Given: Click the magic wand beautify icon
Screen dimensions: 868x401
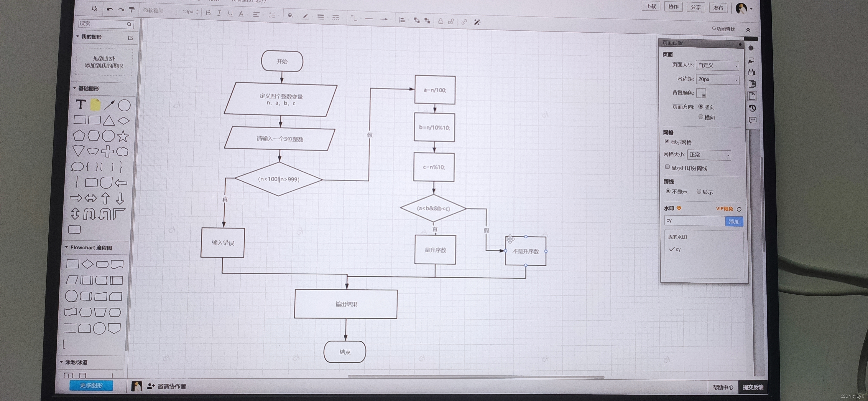Looking at the screenshot, I should tap(477, 22).
